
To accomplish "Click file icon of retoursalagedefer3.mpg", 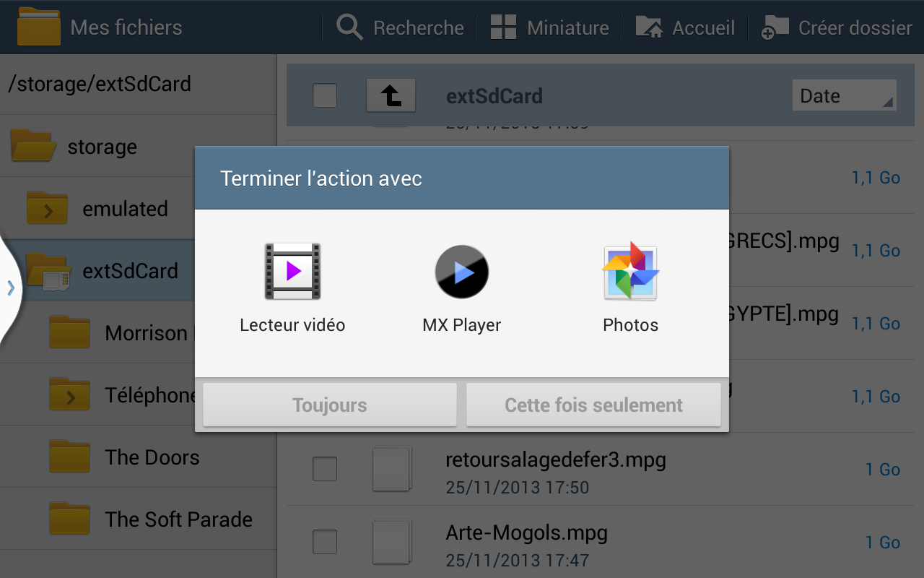I will (392, 469).
